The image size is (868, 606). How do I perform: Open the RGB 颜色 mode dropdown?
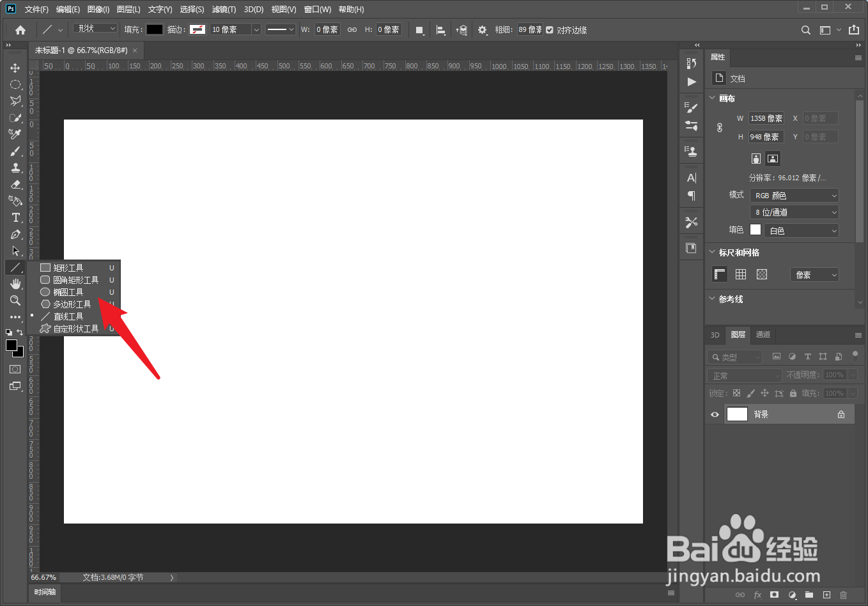(x=794, y=196)
